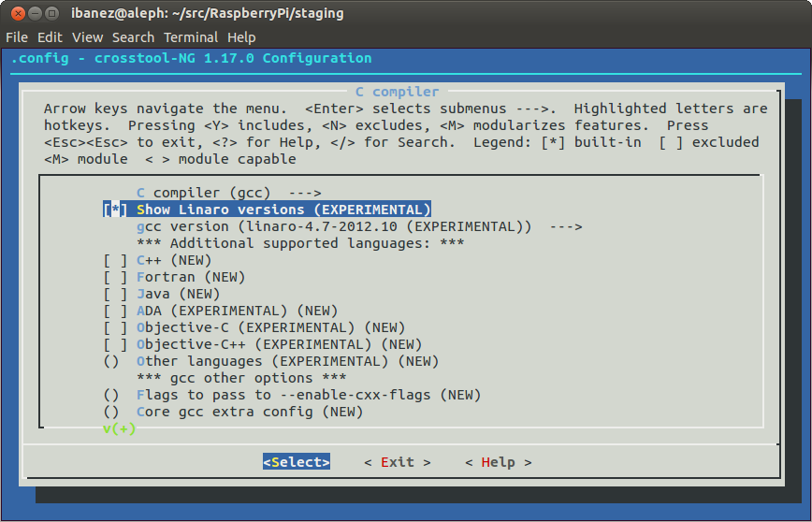Open the View menu

pyautogui.click(x=88, y=37)
